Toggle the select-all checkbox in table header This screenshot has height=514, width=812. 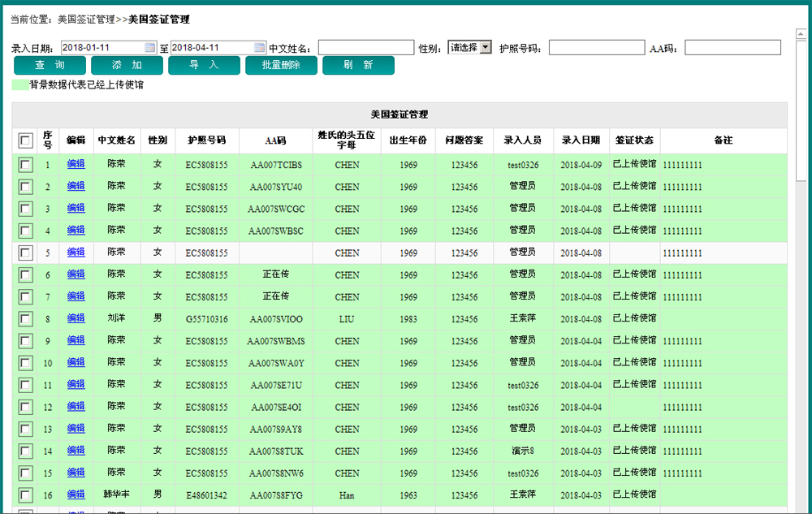point(26,140)
